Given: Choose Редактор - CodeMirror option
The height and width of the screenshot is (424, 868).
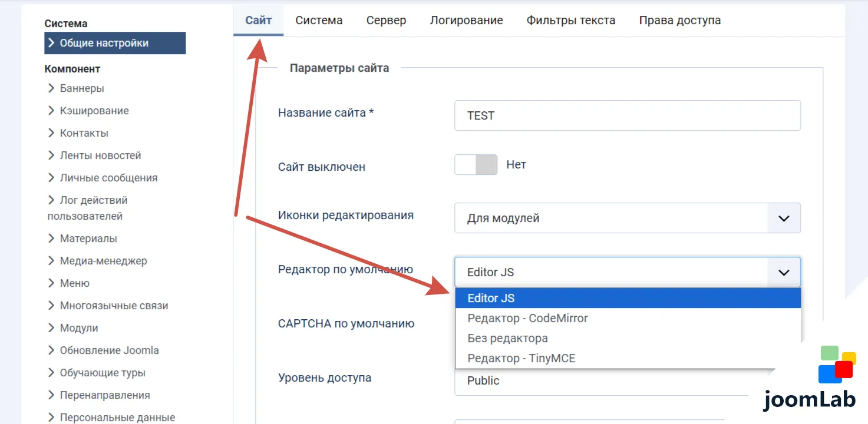Looking at the screenshot, I should 628,318.
